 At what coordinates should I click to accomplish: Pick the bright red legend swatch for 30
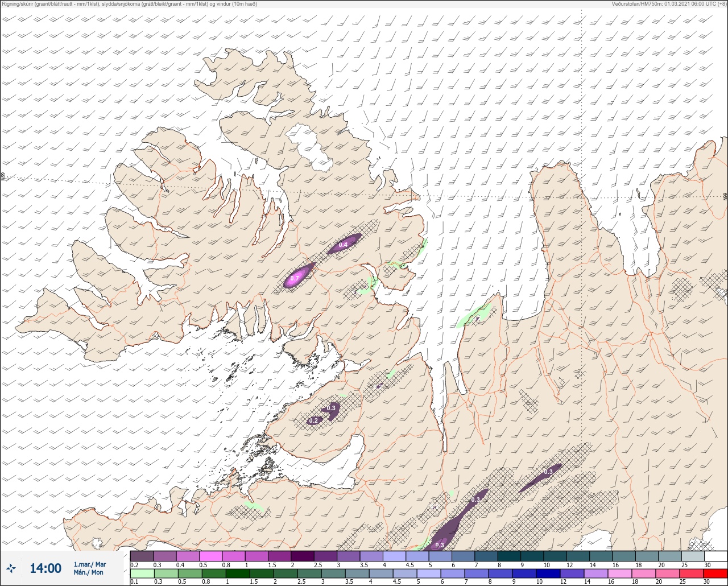[715, 573]
